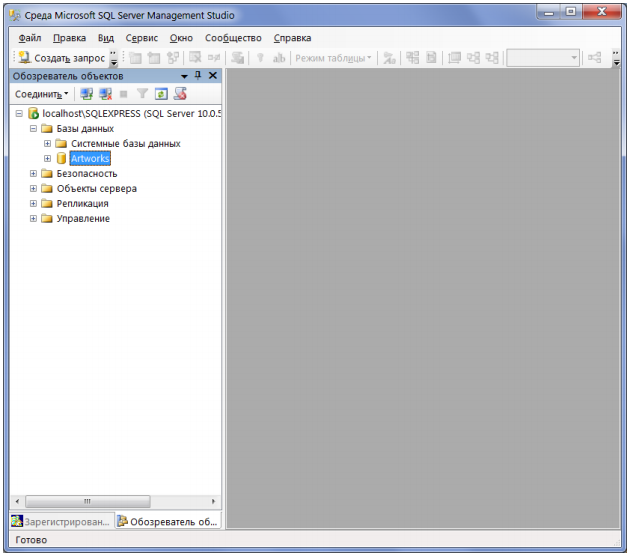Image resolution: width=630 pixels, height=556 pixels.
Task: Click the red crossed script icon after Refresh
Action: [x=180, y=94]
